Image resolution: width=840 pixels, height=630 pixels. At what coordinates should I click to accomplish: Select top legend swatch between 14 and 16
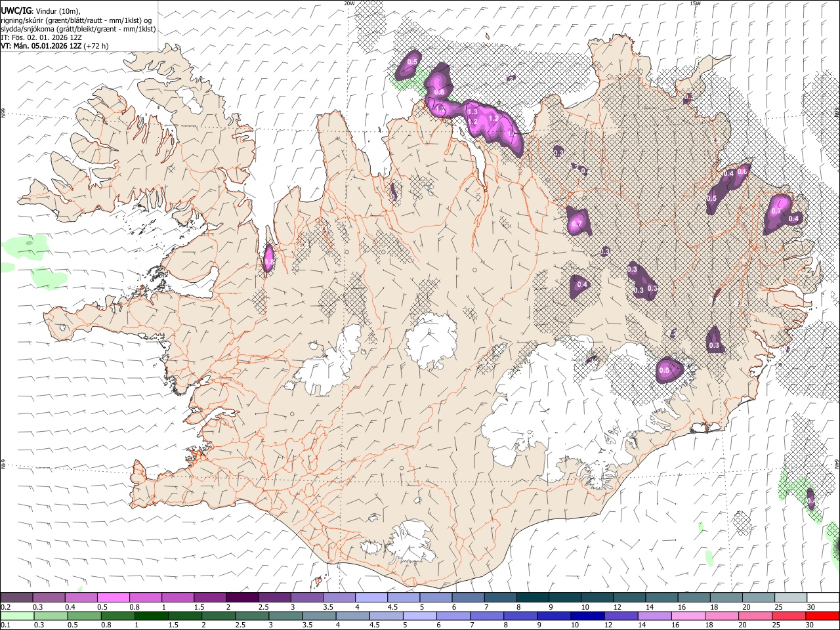coord(661,597)
